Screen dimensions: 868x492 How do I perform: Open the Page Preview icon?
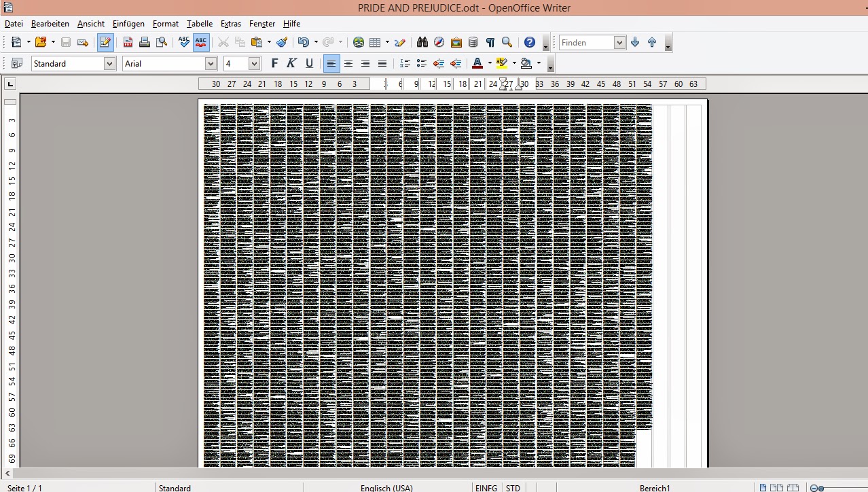162,42
